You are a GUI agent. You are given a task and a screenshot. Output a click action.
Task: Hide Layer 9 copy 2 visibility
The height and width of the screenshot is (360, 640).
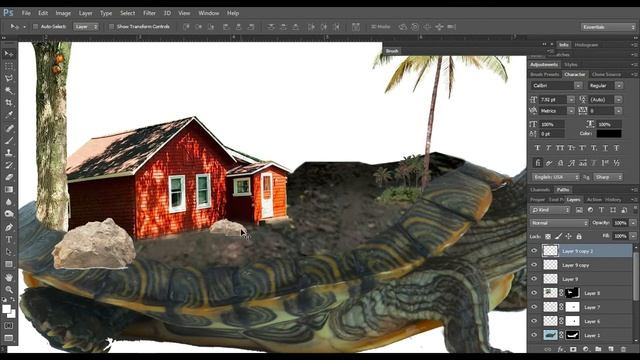click(x=534, y=251)
